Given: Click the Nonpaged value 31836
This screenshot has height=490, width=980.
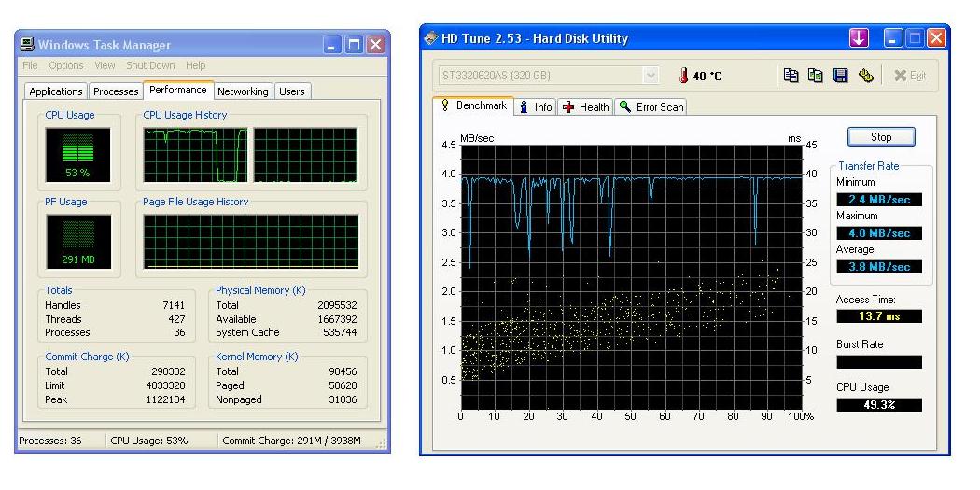Looking at the screenshot, I should 343,399.
